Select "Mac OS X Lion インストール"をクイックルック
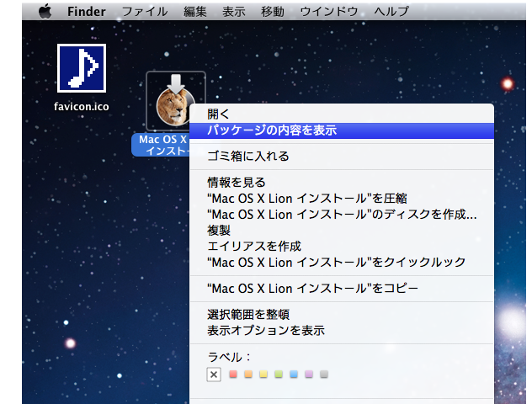The height and width of the screenshot is (404, 532). [x=342, y=263]
